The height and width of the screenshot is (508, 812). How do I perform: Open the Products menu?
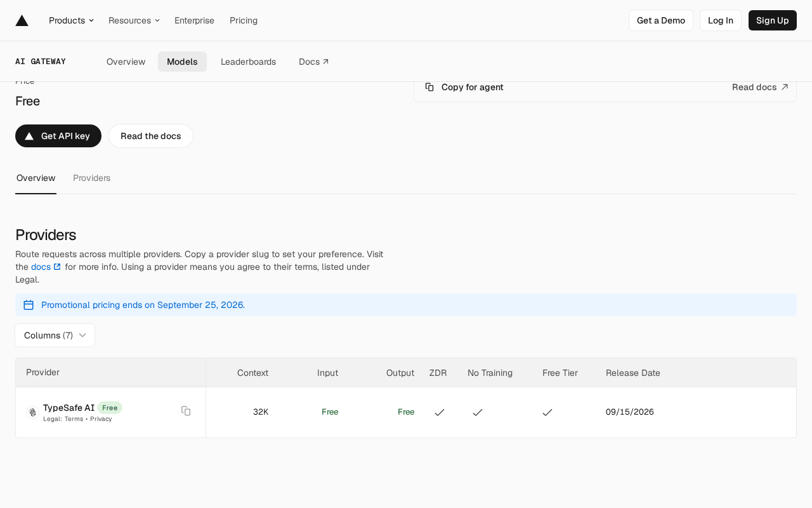[71, 20]
